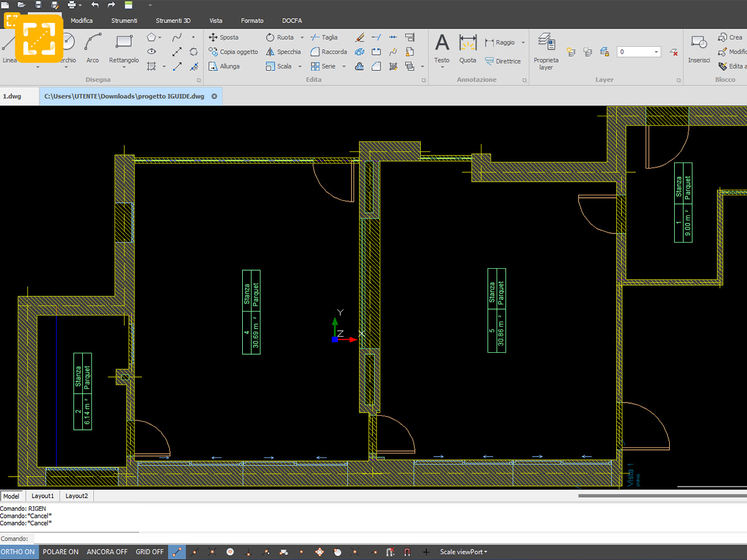Close the progetto IGUIDE.dwg tab
The image size is (747, 560).
[x=214, y=96]
